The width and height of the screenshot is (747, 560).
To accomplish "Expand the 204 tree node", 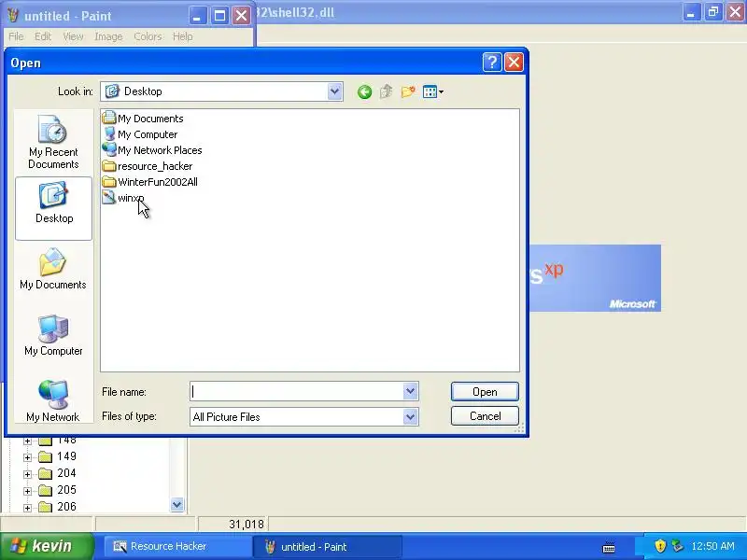I will point(27,474).
